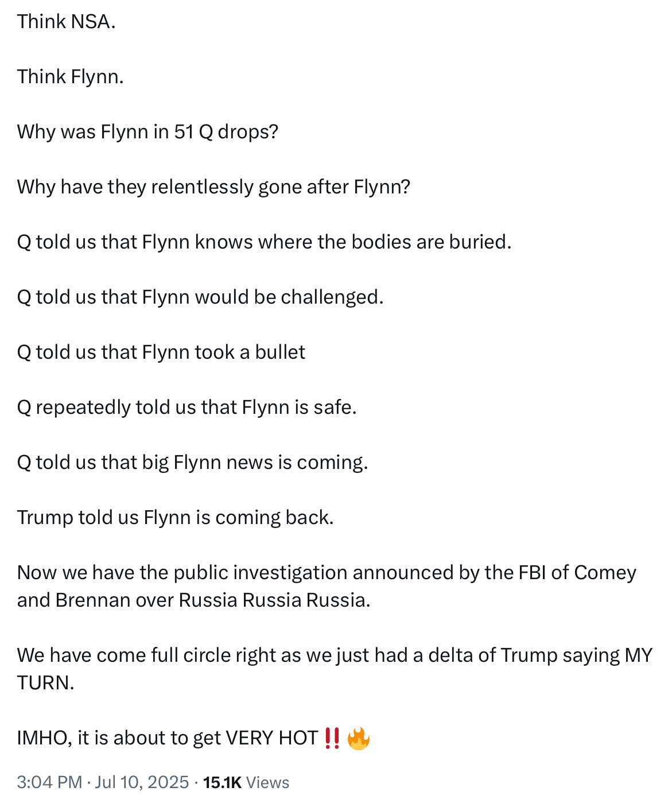672x807 pixels.
Task: Click the "Flynn is safe" sentence
Action: tap(187, 408)
